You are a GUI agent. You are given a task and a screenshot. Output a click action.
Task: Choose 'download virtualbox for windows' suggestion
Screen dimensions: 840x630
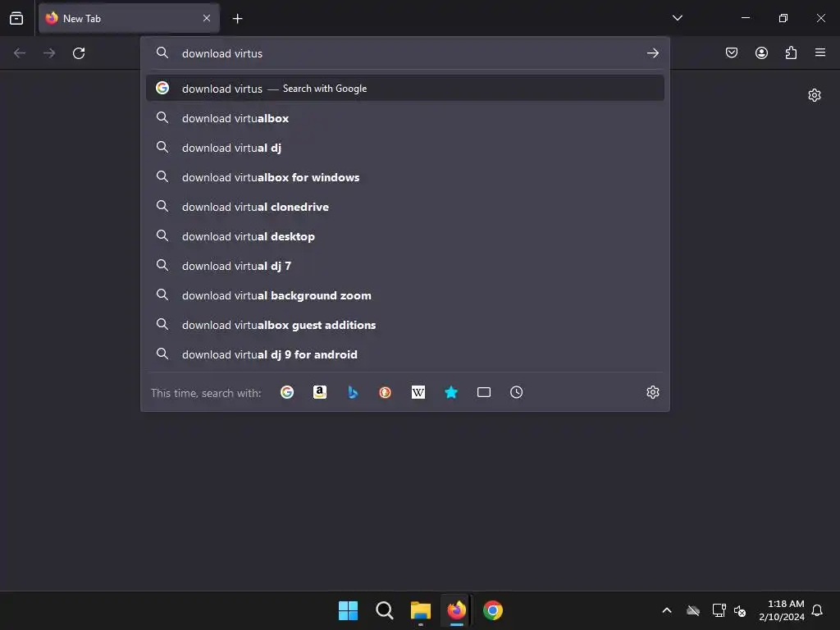[x=405, y=177]
